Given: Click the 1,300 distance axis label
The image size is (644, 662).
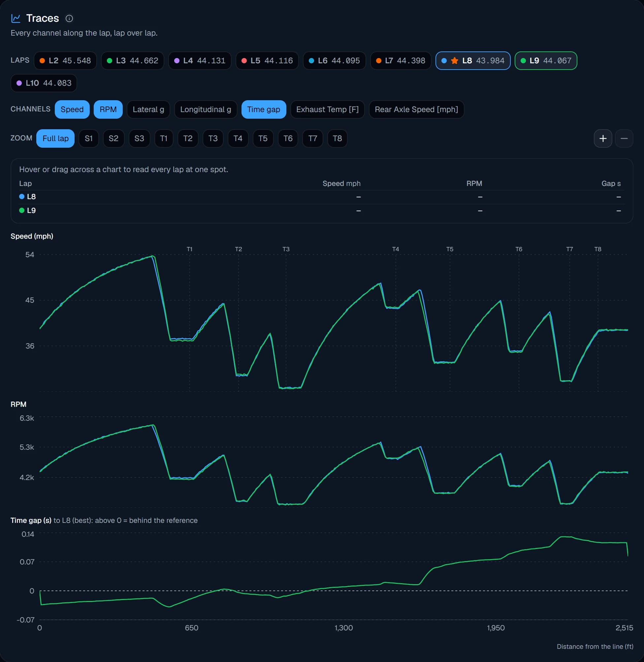Looking at the screenshot, I should pos(344,628).
